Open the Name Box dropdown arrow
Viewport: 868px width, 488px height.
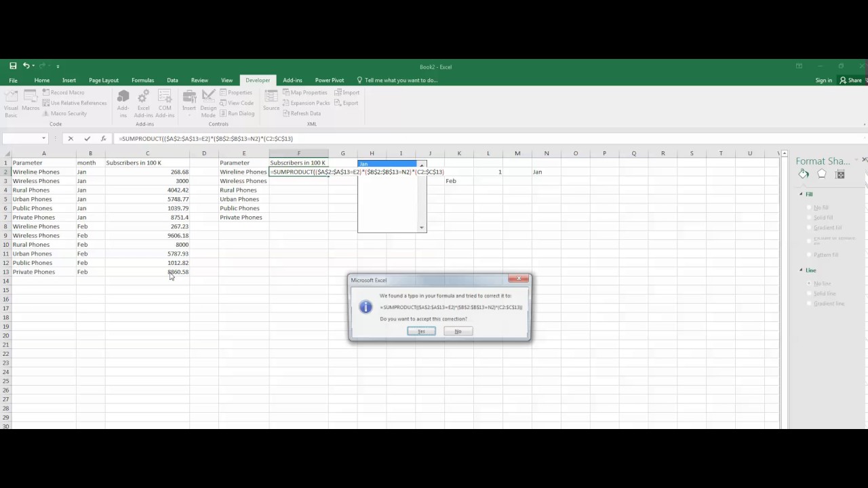click(x=43, y=138)
